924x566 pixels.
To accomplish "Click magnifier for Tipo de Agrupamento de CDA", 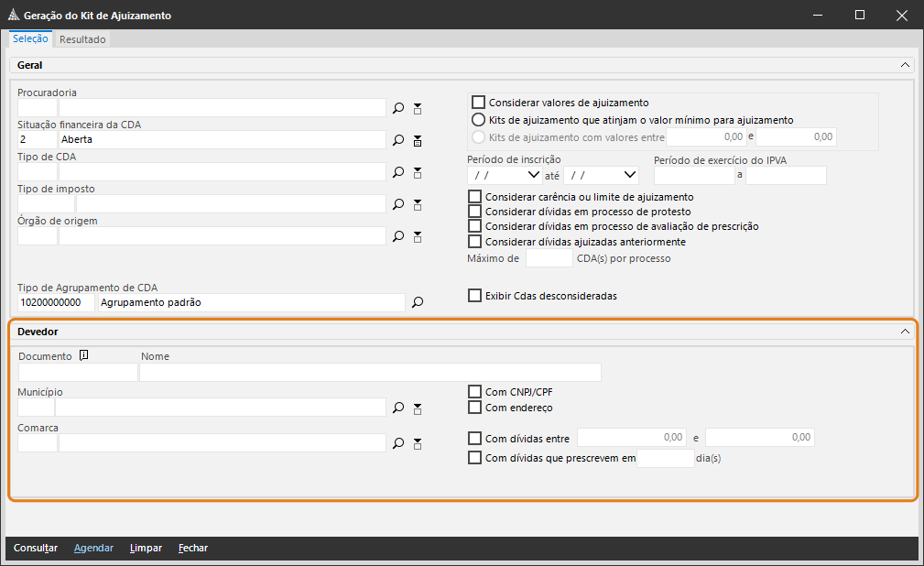I will click(x=418, y=302).
